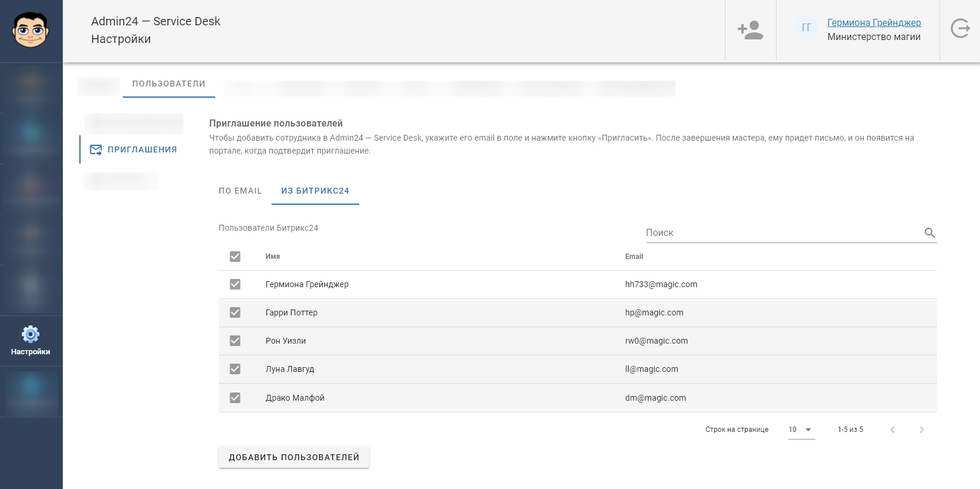This screenshot has height=489, width=980.
Task: Uncheck Гарри Поттер row checkbox
Action: 235,312
